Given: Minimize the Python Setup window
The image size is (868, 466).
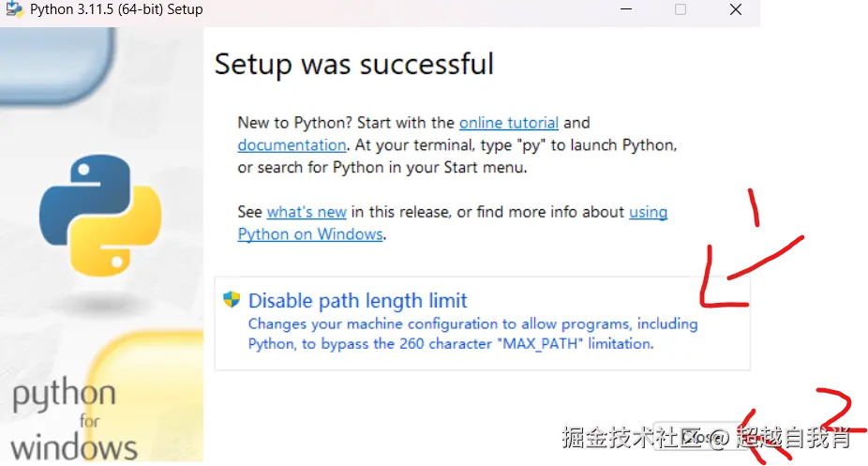Looking at the screenshot, I should [x=626, y=9].
